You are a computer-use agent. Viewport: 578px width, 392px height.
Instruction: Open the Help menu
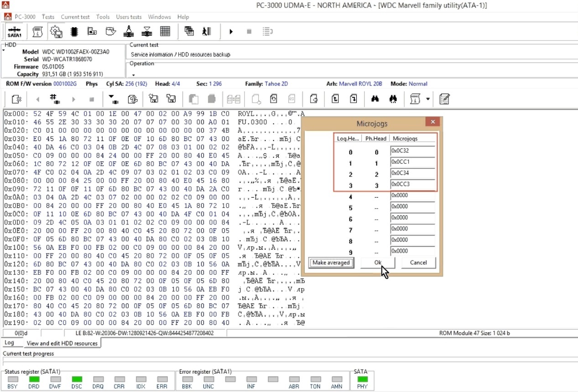(183, 17)
